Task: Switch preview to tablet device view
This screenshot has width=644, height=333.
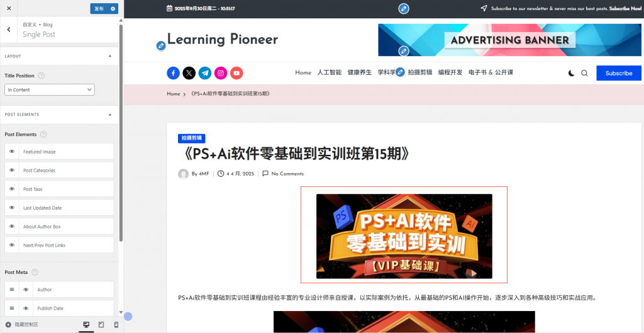Action: pos(101,324)
